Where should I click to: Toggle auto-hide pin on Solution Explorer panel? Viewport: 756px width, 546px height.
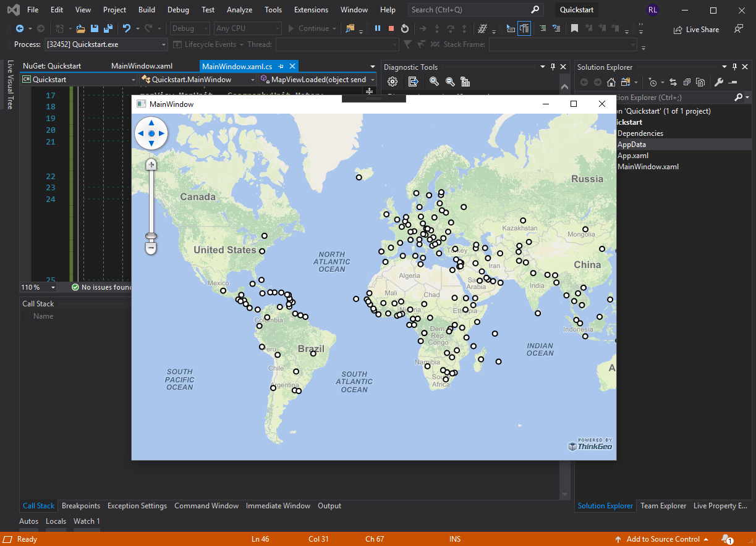(734, 67)
